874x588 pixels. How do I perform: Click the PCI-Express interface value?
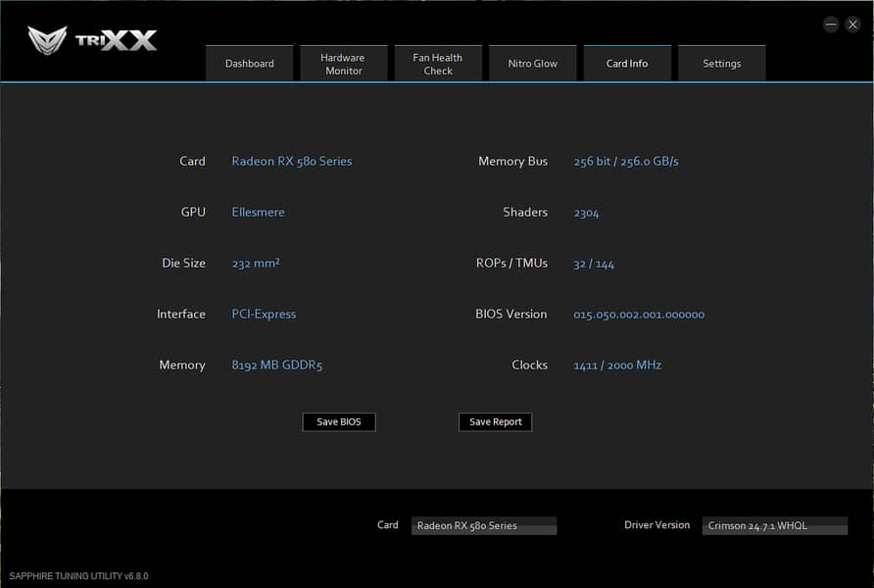coord(264,315)
